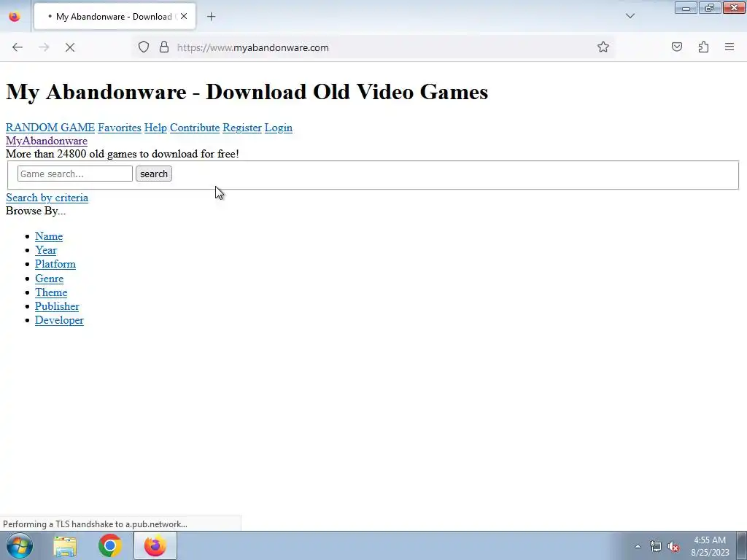Image resolution: width=747 pixels, height=560 pixels.
Task: Click into the Game search field
Action: coord(75,174)
